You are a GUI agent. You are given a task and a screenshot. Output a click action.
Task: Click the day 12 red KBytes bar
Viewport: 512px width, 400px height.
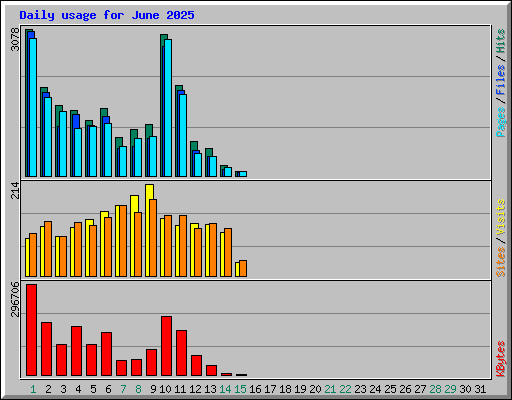click(x=196, y=366)
